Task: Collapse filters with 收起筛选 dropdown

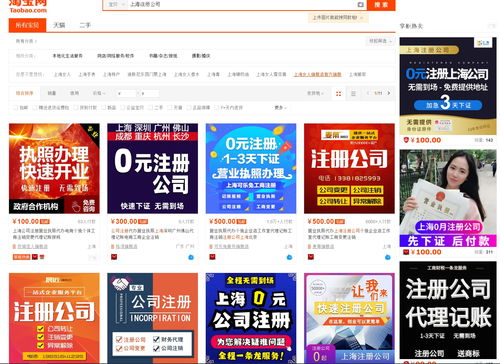Action: pos(380,41)
